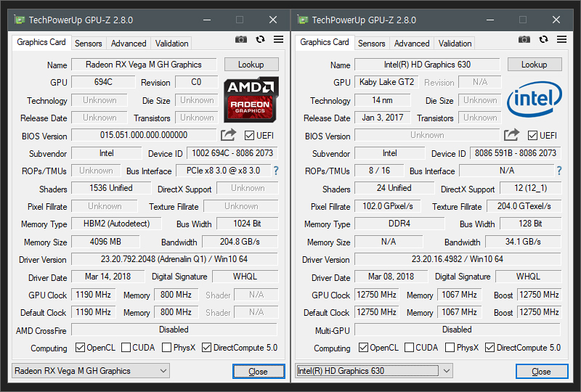Click Lookup button for Intel HD Graphics 630
581x392 pixels.
point(535,65)
